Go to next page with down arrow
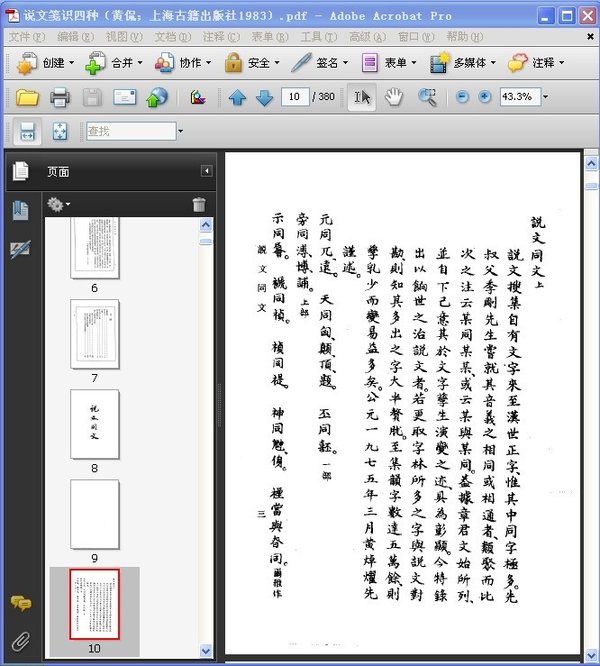Screen dimensions: 600x666 pos(265,98)
